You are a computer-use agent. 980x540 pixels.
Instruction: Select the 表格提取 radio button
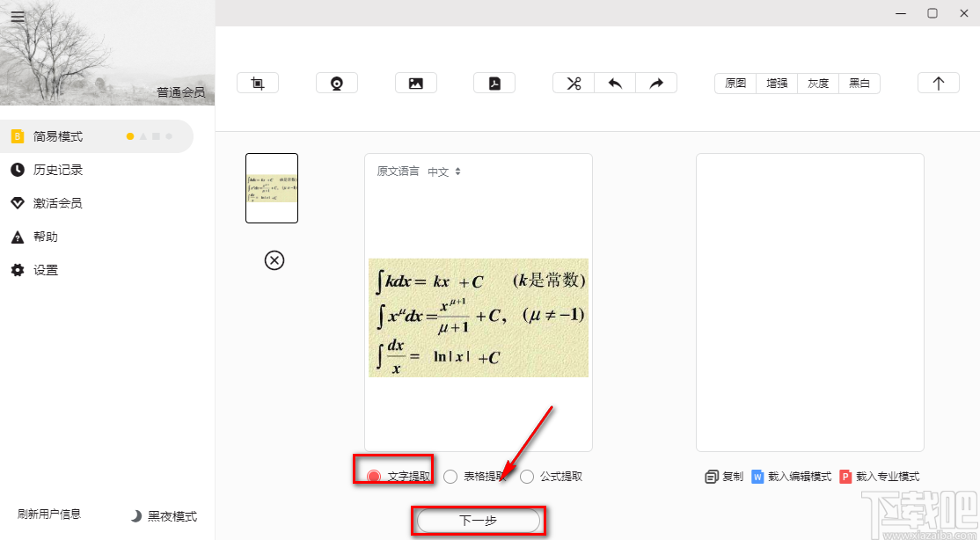[450, 477]
